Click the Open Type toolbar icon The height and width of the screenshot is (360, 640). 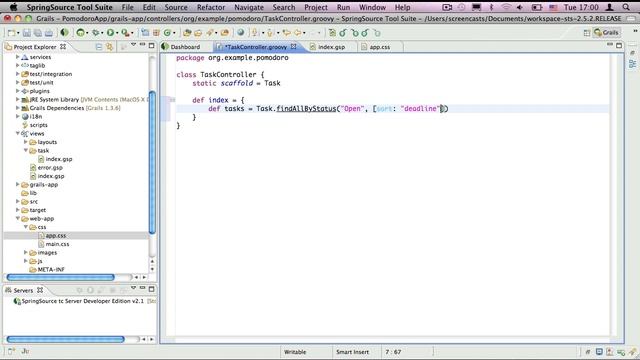pos(187,33)
